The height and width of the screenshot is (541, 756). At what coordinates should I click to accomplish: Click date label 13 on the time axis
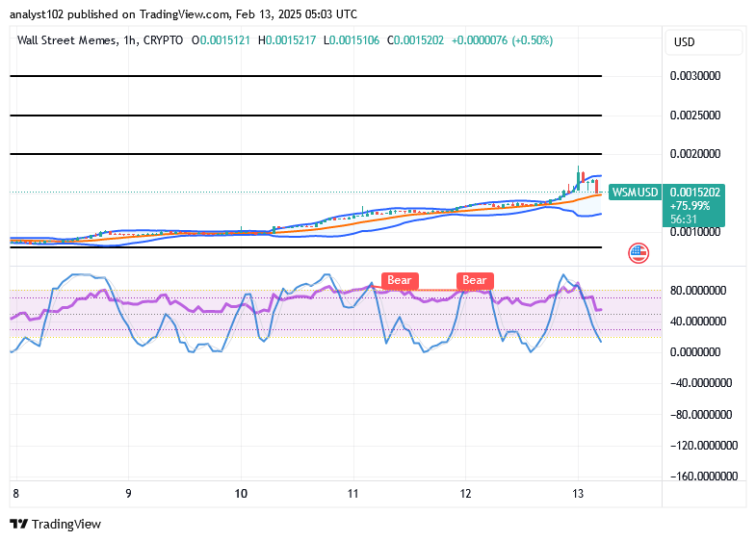578,494
